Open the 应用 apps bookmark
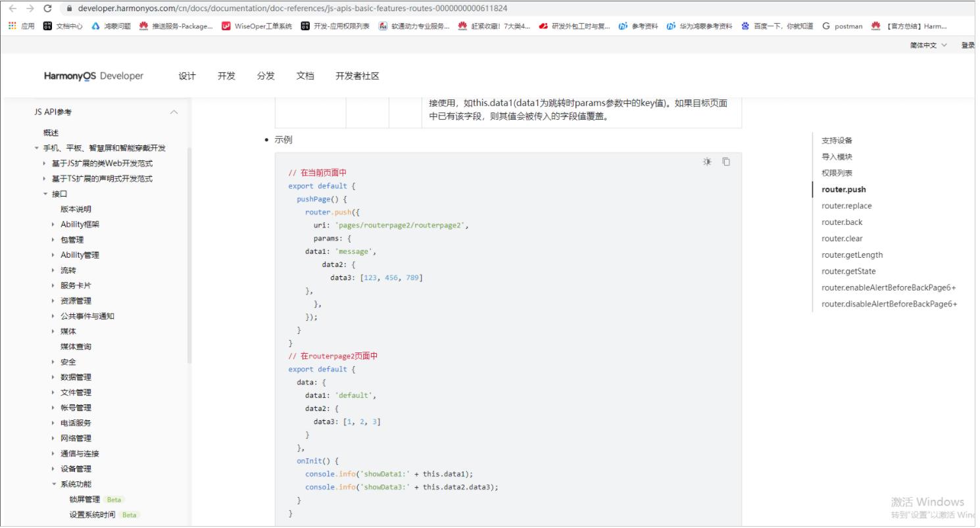Viewport: 980px width, 528px height. tap(21, 26)
